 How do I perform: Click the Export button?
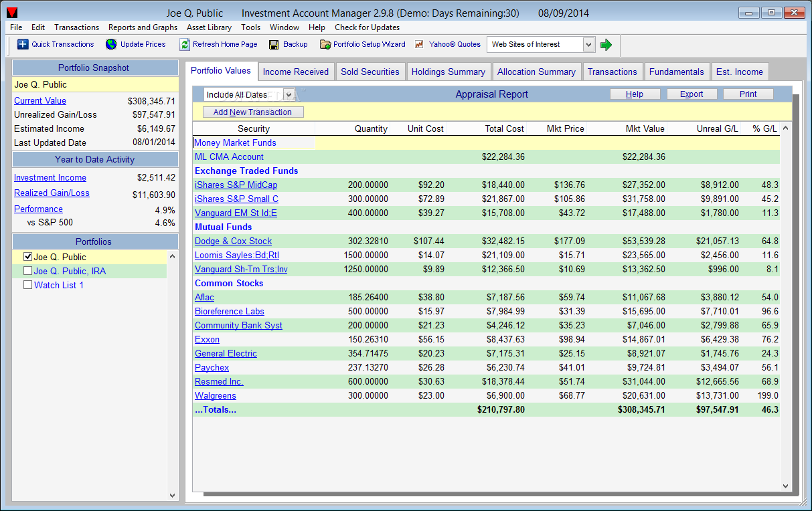(692, 94)
